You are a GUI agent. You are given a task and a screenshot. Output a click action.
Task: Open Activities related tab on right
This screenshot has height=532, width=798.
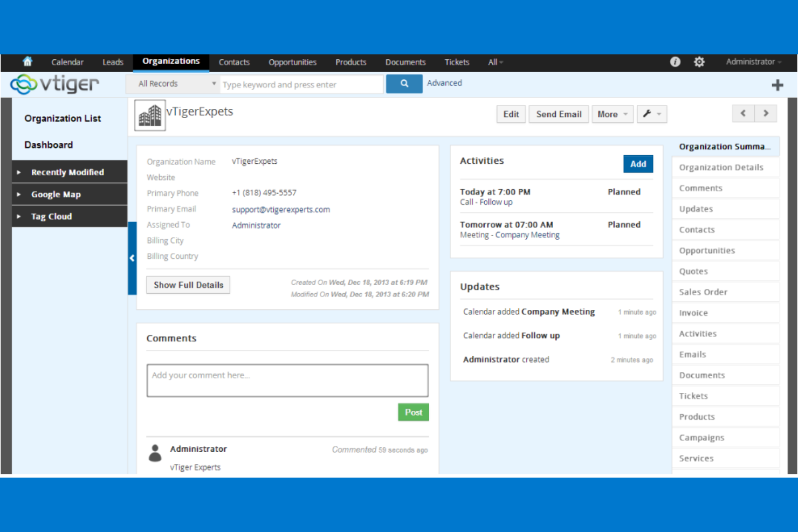point(726,334)
